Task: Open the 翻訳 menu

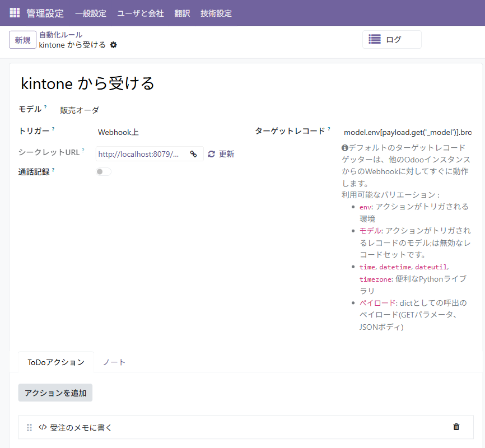Action: click(x=182, y=13)
